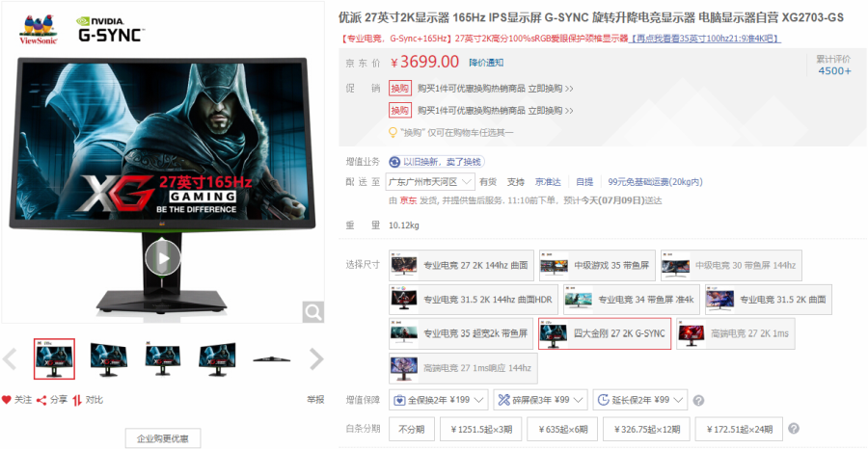The image size is (868, 449).
Task: Choose size 专业电竞 31.5 2K 曲面
Action: pyautogui.click(x=769, y=300)
